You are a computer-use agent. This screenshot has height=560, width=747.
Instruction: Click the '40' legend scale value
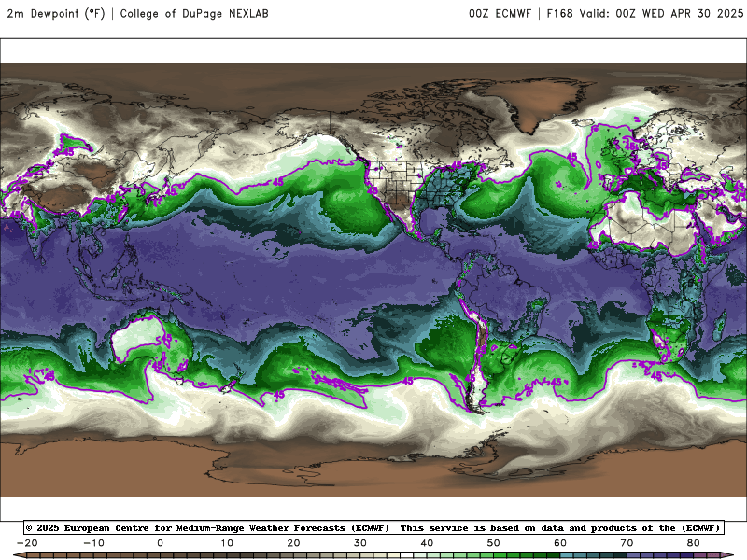click(427, 543)
